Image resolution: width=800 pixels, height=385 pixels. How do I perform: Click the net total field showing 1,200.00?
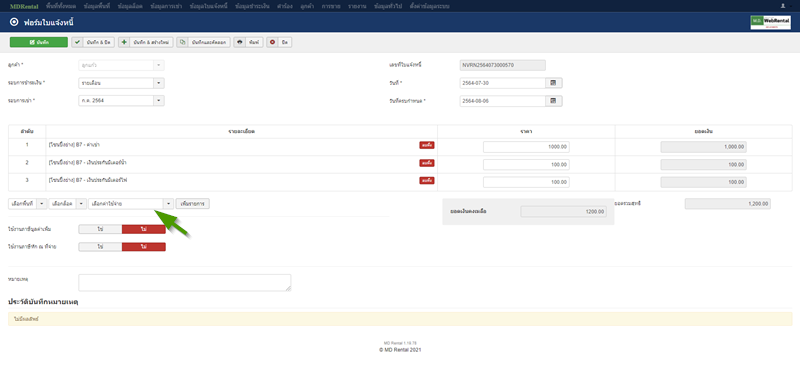728,204
